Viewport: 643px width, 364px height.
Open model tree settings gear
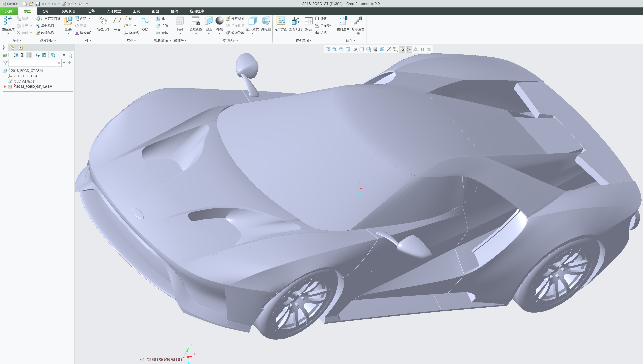tap(53, 55)
